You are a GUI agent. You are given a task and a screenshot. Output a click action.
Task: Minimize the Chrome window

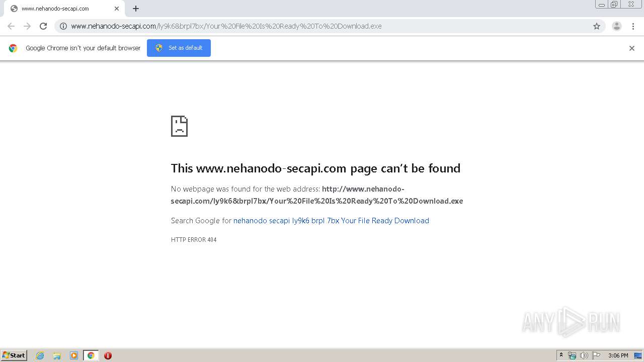[602, 5]
